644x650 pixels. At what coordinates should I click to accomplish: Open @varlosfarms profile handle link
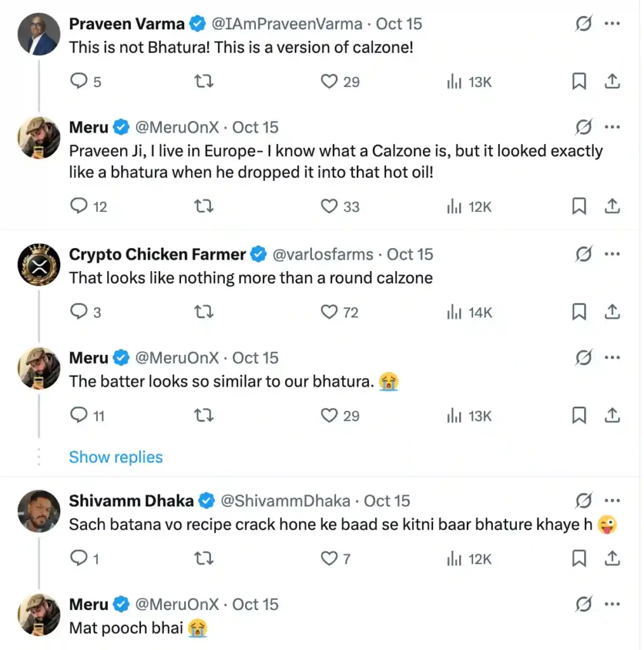coord(323,255)
